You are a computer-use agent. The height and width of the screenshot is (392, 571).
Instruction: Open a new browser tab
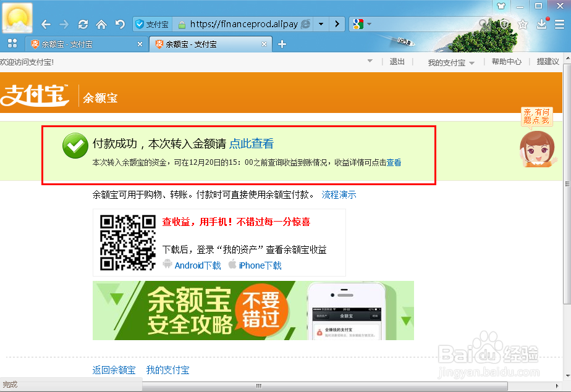(x=281, y=44)
